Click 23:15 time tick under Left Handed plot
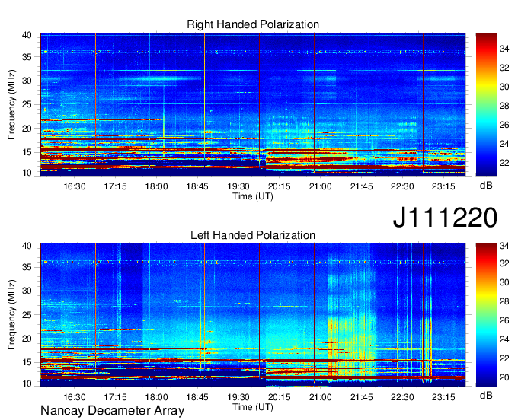Image resolution: width=518 pixels, height=420 pixels. (443, 397)
